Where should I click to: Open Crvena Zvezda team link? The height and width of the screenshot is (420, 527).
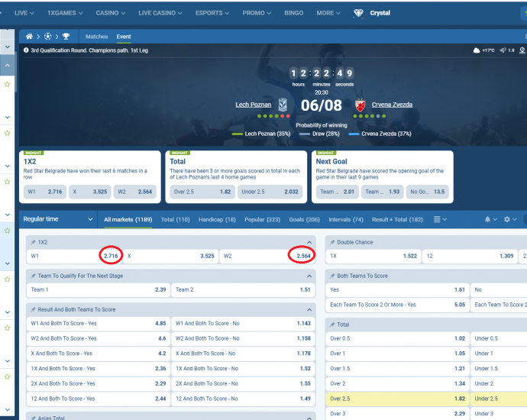(x=392, y=105)
